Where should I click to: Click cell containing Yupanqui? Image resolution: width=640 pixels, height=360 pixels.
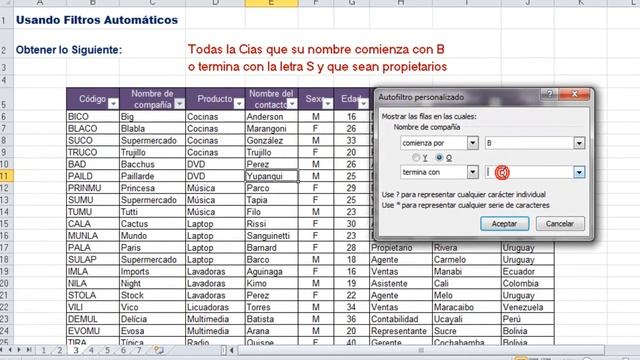[x=271, y=176]
